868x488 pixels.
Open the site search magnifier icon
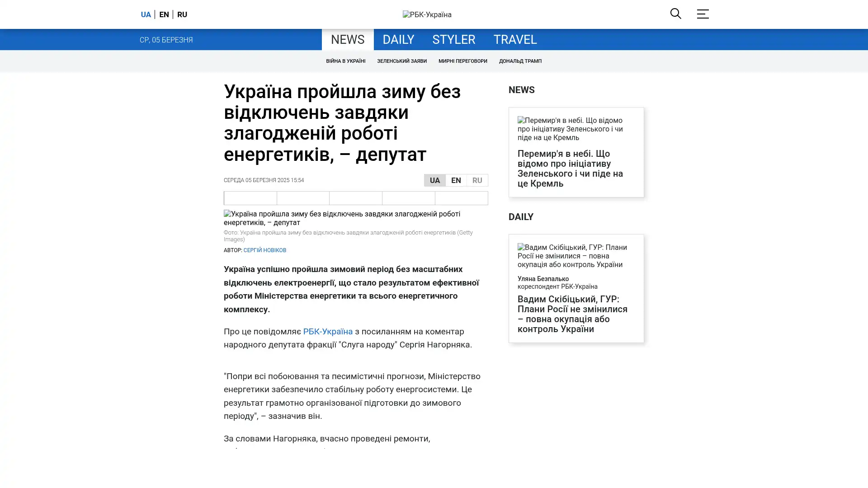point(675,14)
